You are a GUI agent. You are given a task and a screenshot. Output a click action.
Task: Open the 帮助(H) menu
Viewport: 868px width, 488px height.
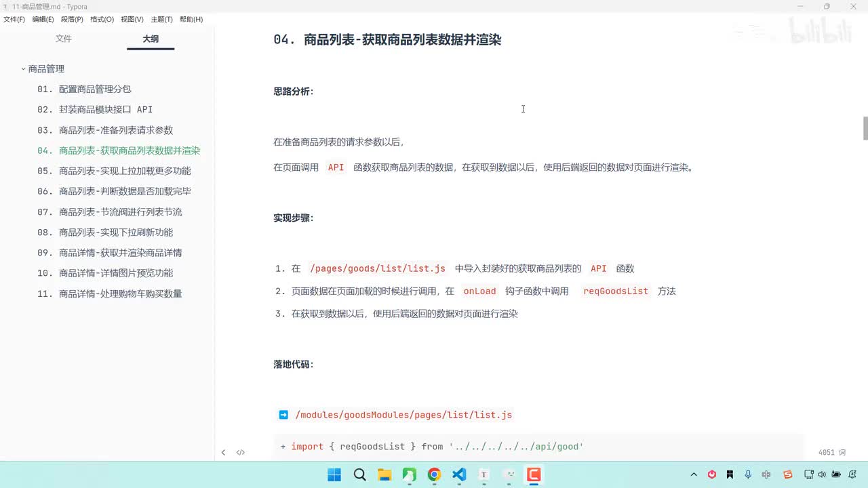(x=191, y=20)
